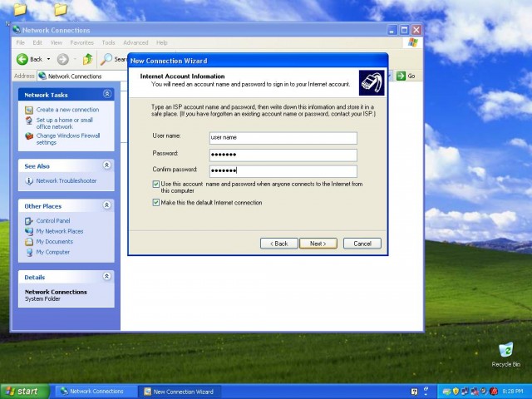Uncheck Make this the default Internet connection
The image size is (532, 399).
tap(156, 203)
